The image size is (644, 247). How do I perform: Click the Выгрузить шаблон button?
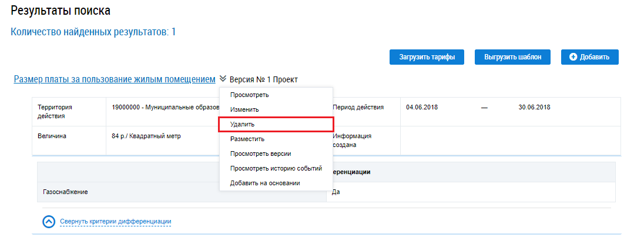[513, 57]
